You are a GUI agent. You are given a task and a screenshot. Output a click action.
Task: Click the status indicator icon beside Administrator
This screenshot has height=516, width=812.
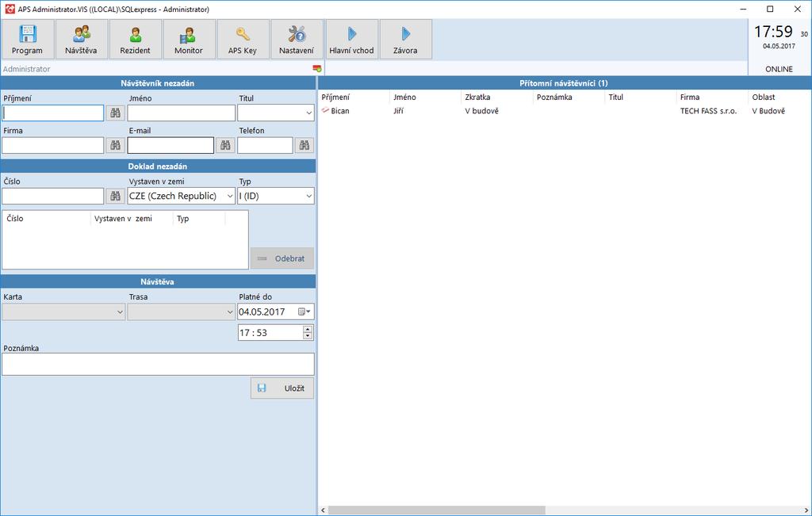pyautogui.click(x=317, y=68)
